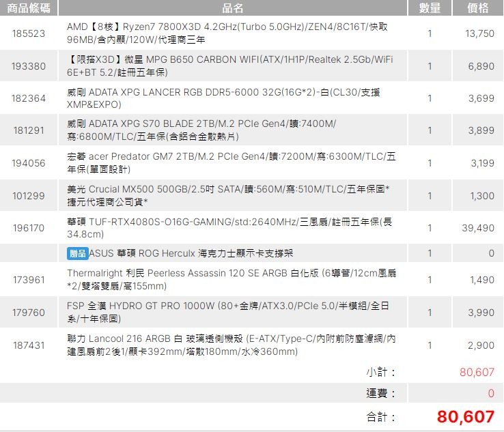
Task: Click the price 39,490
Action: click(x=478, y=228)
